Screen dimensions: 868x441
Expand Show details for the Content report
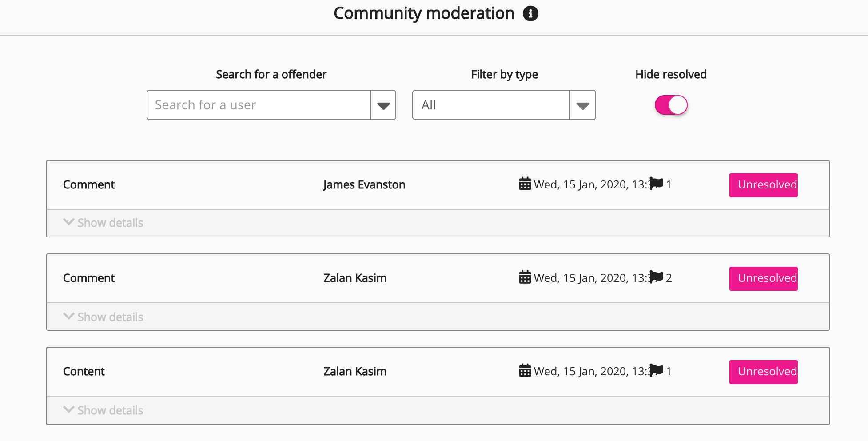pyautogui.click(x=104, y=410)
